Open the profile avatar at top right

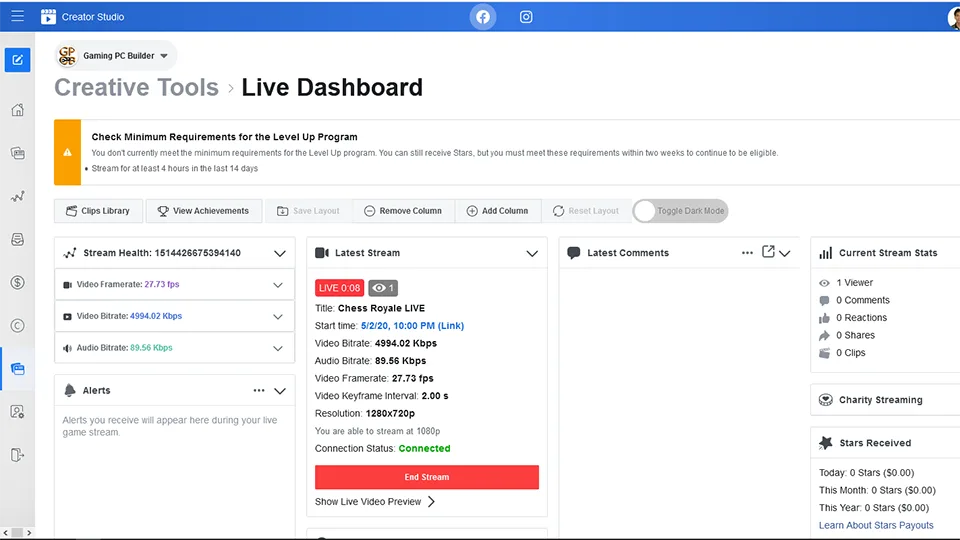point(954,18)
